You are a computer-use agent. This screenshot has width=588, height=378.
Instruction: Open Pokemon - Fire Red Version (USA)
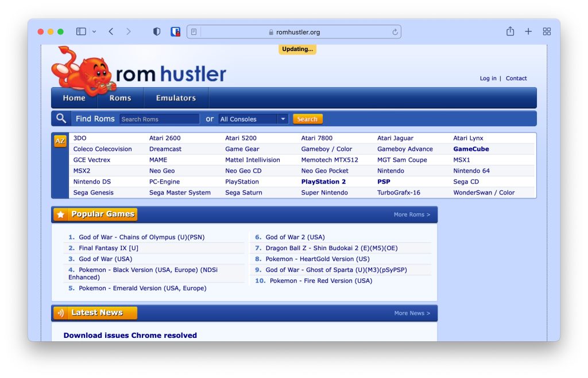(321, 280)
